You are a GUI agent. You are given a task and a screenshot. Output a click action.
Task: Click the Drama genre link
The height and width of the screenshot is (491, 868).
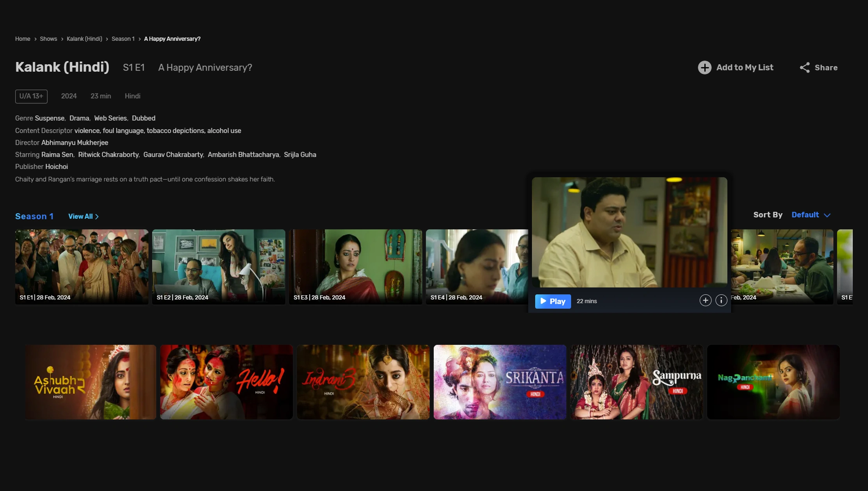pos(79,118)
